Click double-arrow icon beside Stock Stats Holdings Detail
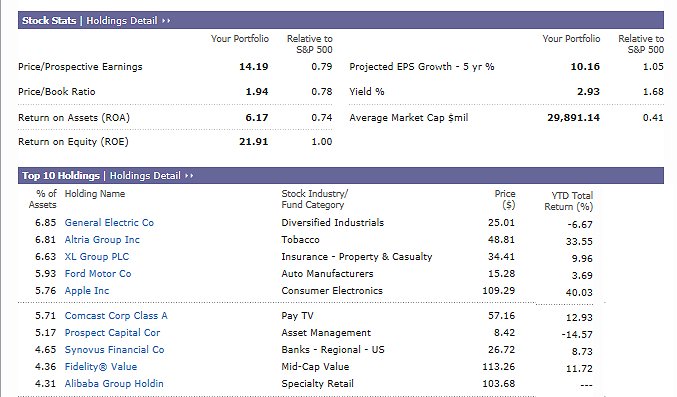Screen dimensions: 677x397 pos(166,21)
